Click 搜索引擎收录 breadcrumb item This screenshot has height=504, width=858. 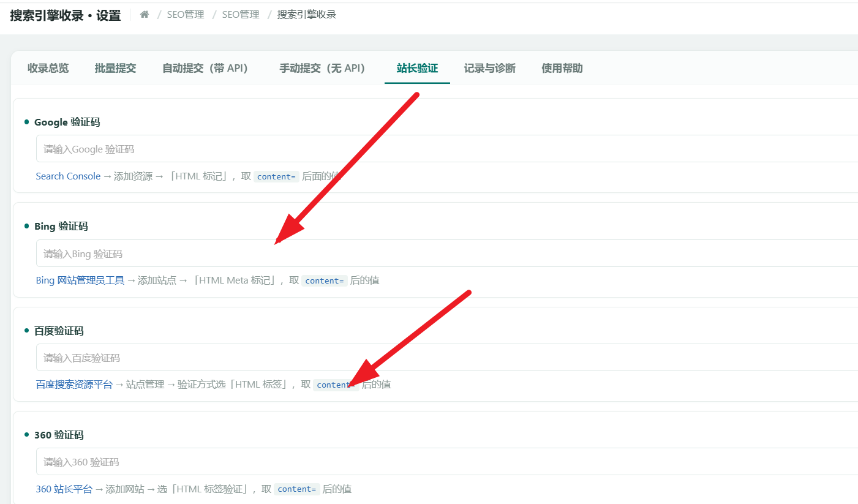[x=307, y=15]
